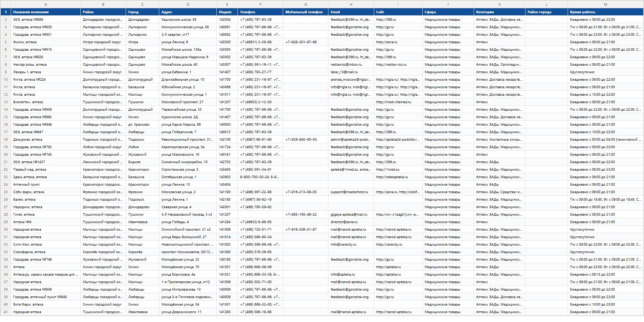Image resolution: width=644 pixels, height=322 pixels.
Task: Click site 'http://zdesapteka.ru'
Action: [x=398, y=177]
